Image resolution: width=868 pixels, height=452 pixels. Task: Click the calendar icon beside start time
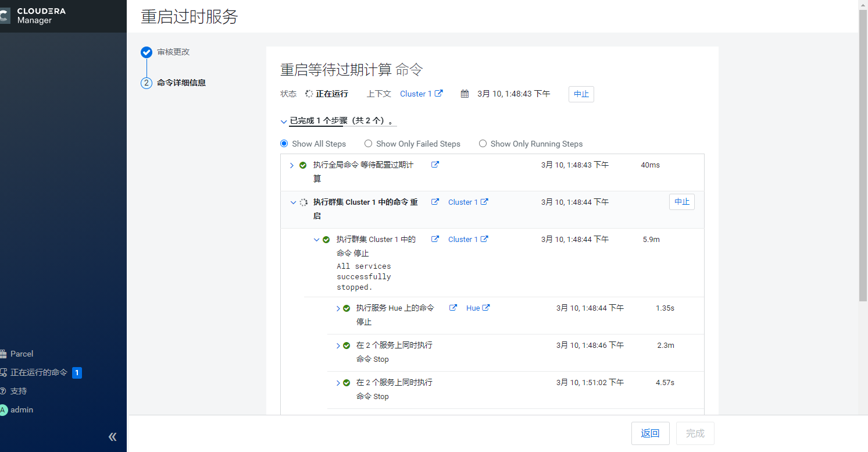pos(465,94)
